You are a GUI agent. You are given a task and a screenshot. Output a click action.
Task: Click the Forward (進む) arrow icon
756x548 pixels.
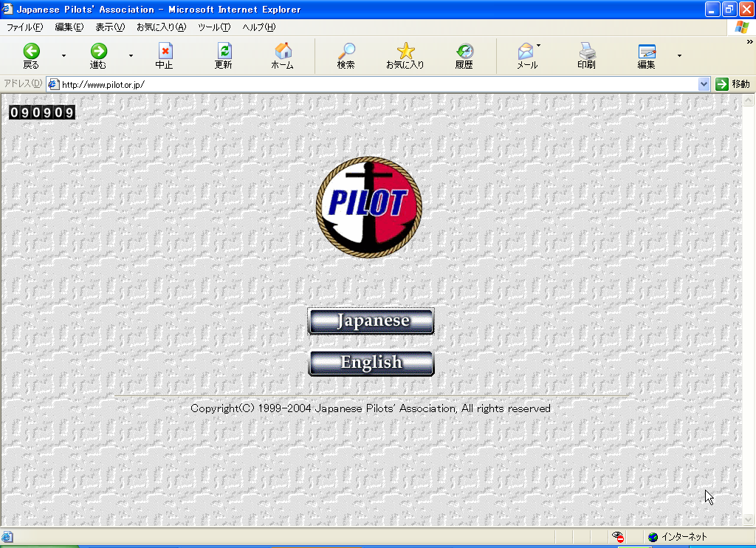tap(98, 52)
